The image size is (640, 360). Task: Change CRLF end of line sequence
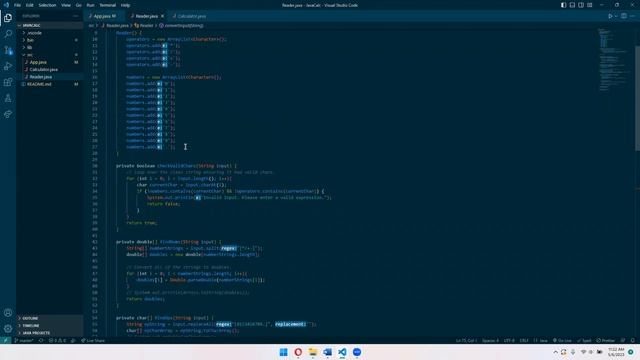point(524,340)
